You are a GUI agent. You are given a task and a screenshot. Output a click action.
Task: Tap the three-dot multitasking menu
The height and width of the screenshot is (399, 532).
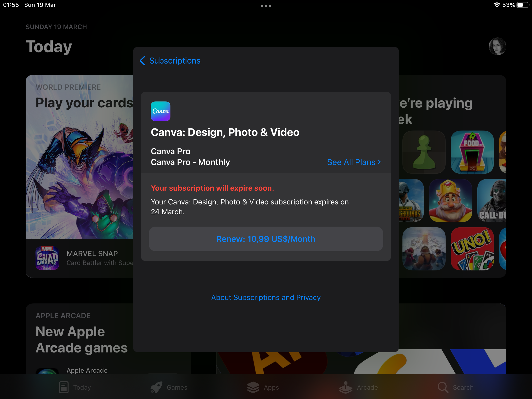tap(266, 6)
